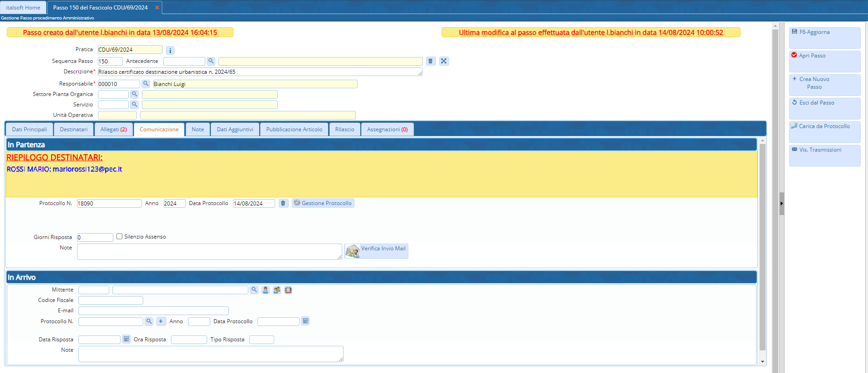Image resolution: width=868 pixels, height=373 pixels.
Task: Click Carica da Protocollo button
Action: [824, 132]
